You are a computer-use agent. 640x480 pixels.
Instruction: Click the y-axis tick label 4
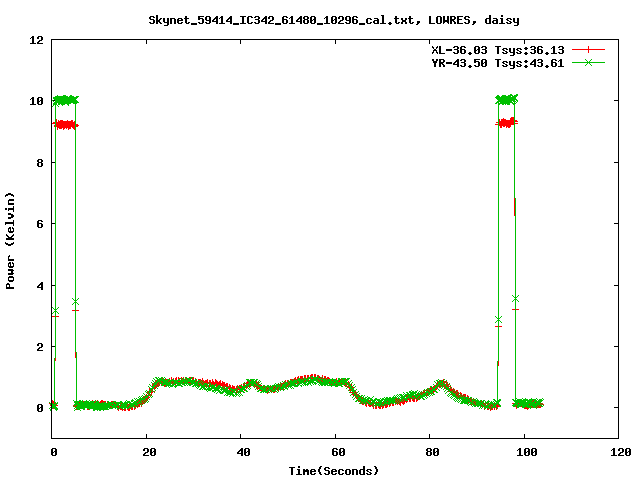(x=40, y=286)
